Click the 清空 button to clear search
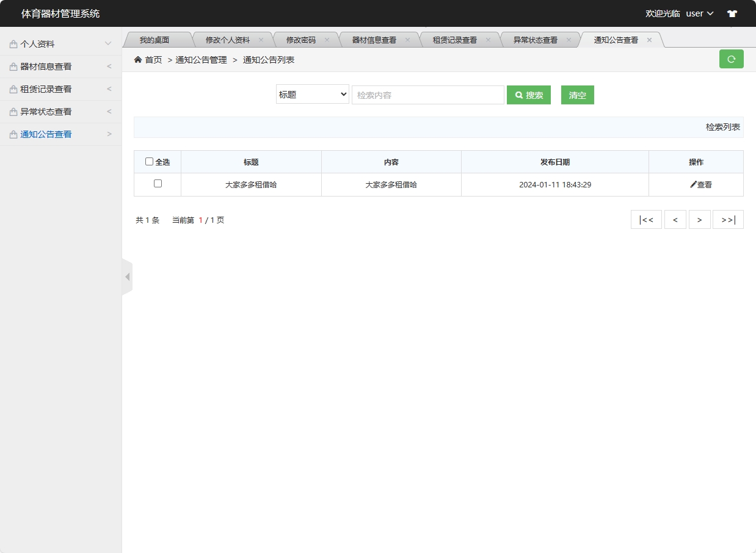 576,95
